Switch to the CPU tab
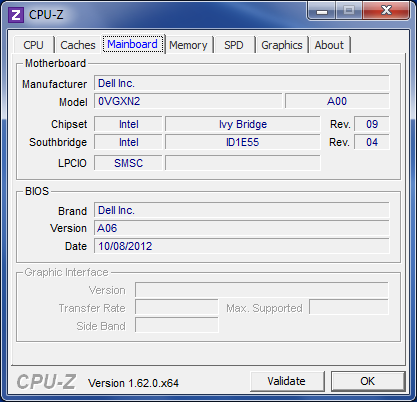417x402 pixels. [x=33, y=45]
